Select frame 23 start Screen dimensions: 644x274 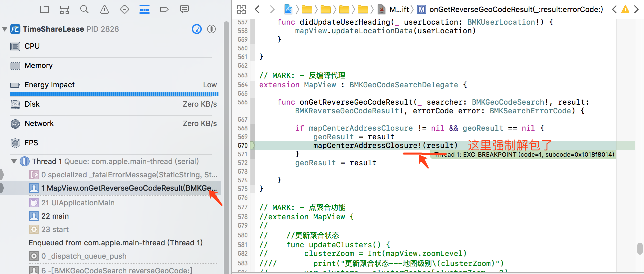[111, 229]
